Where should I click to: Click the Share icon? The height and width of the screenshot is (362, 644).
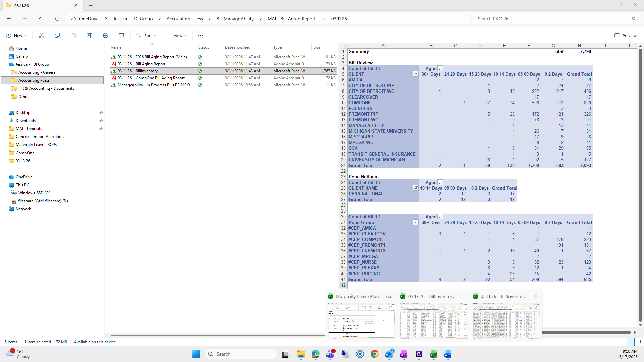106,35
